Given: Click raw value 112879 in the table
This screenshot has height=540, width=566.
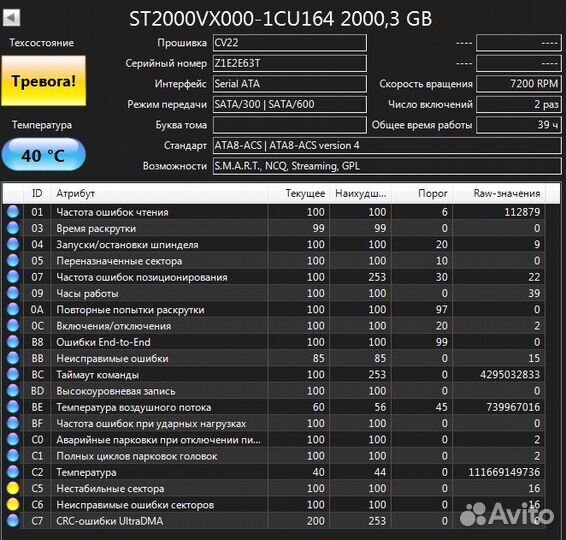Looking at the screenshot, I should point(522,212).
